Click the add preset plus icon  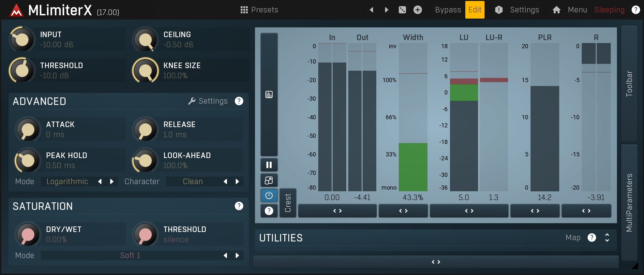click(x=417, y=10)
